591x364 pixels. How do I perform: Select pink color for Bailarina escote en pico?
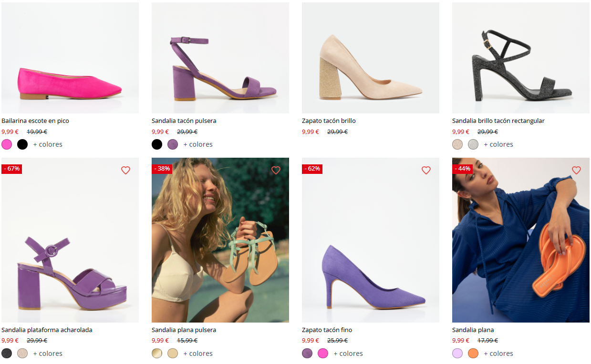7,144
